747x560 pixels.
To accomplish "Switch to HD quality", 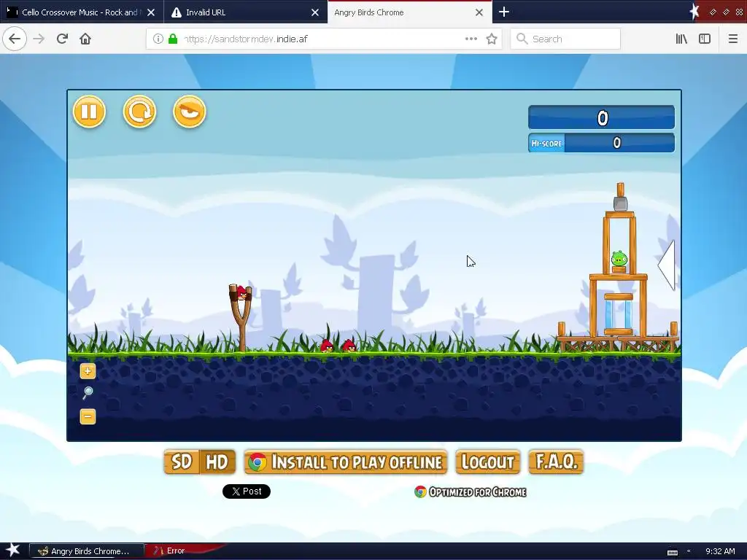I will click(x=217, y=462).
